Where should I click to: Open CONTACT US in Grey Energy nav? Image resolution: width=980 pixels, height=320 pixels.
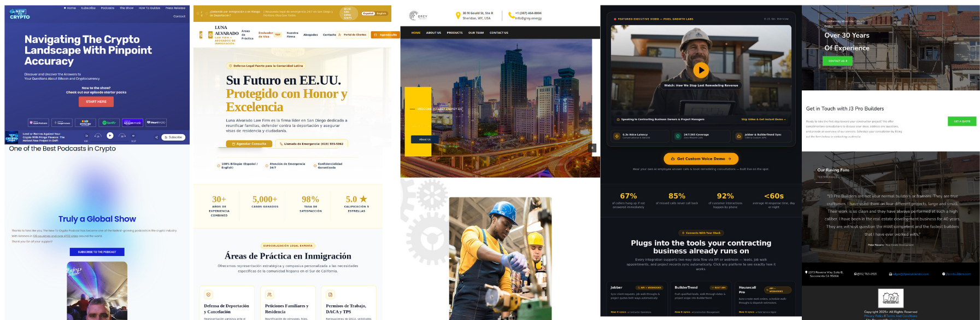(x=499, y=33)
